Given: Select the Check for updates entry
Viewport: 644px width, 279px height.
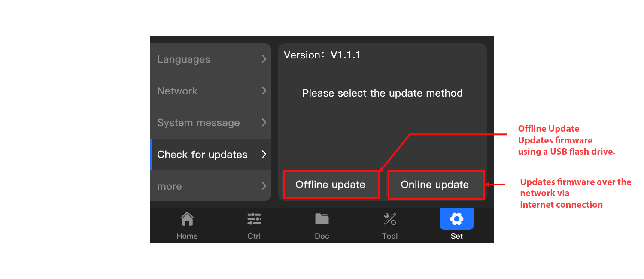Looking at the screenshot, I should point(202,155).
